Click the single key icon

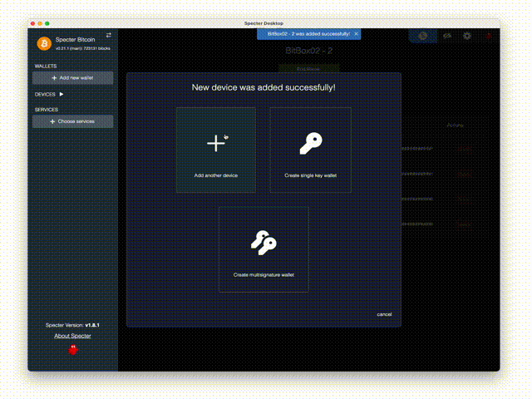point(311,143)
